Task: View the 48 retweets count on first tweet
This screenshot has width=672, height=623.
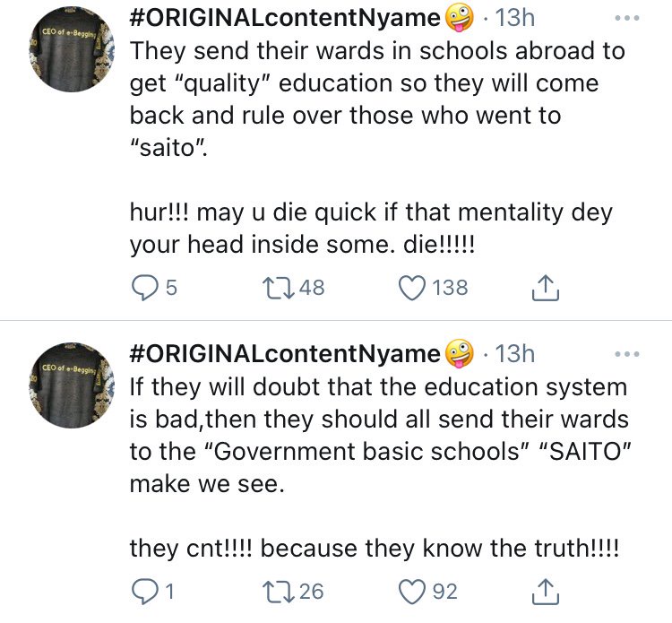Action: point(312,288)
